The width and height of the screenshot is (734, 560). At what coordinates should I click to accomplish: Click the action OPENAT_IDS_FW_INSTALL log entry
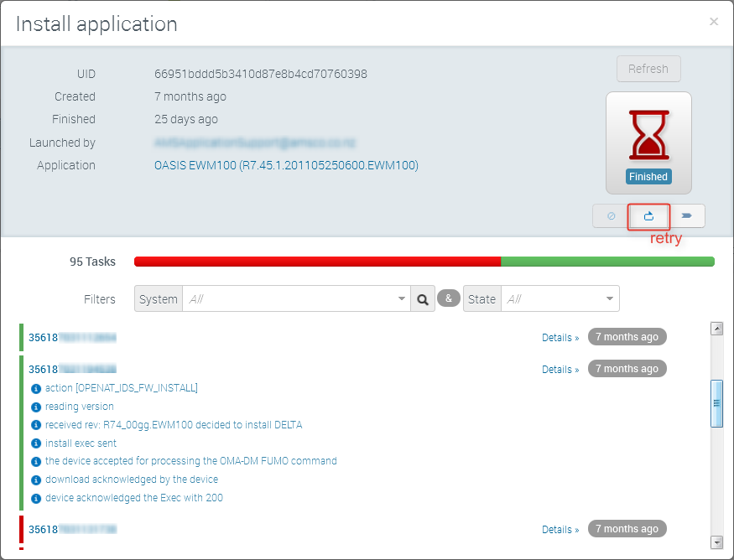(122, 388)
